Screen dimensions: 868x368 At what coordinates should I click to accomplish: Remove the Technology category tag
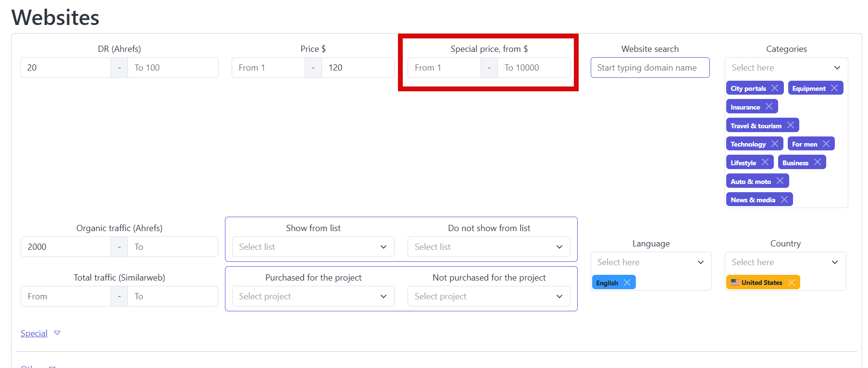tap(775, 144)
